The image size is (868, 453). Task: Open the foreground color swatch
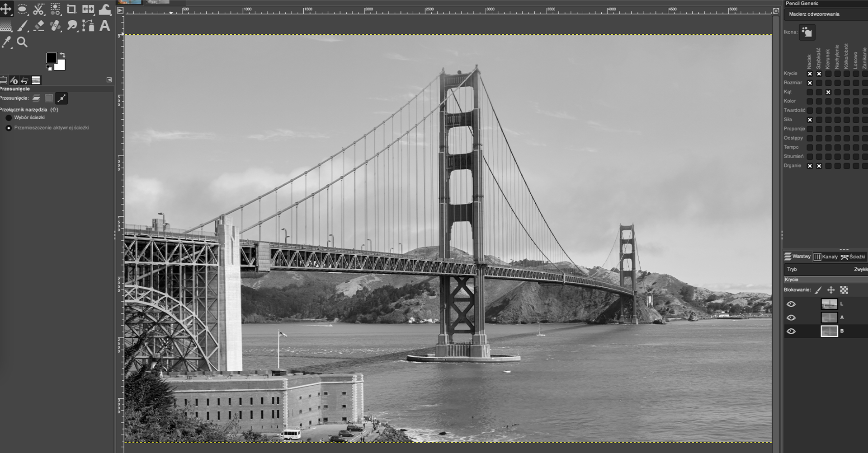pyautogui.click(x=51, y=57)
